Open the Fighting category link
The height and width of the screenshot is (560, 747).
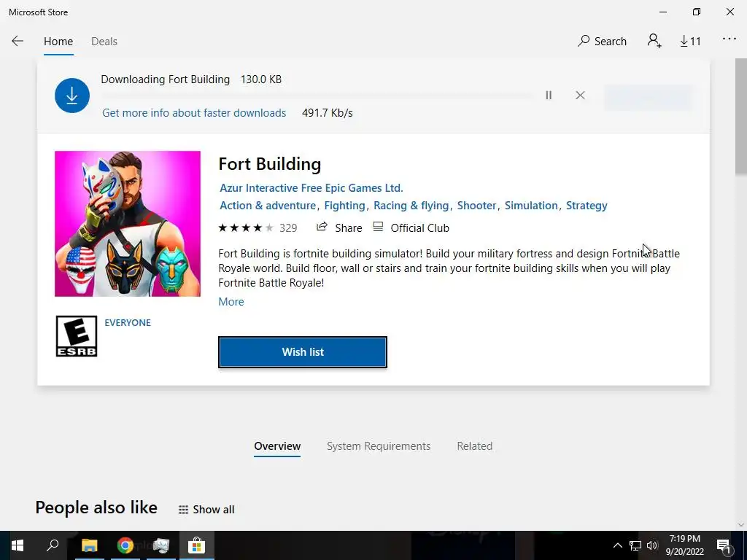tap(344, 206)
